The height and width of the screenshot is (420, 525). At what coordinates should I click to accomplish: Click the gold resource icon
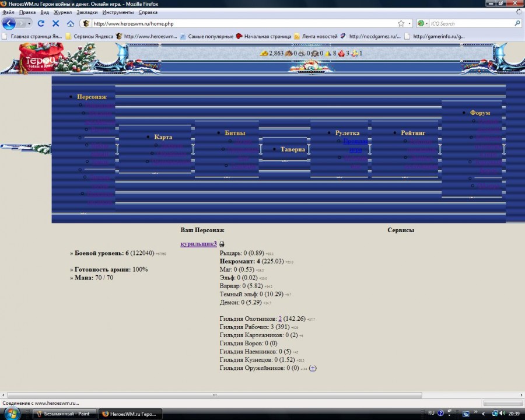click(264, 53)
